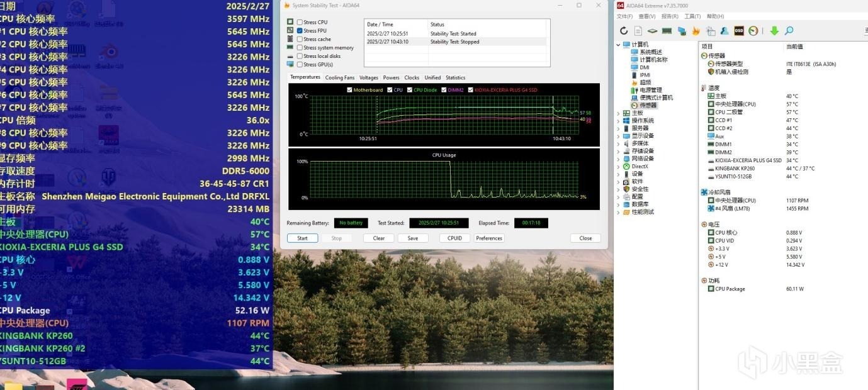The image size is (868, 390).
Task: Click the calendar-clock icon in AIDA64 toolbar
Action: coord(710,31)
